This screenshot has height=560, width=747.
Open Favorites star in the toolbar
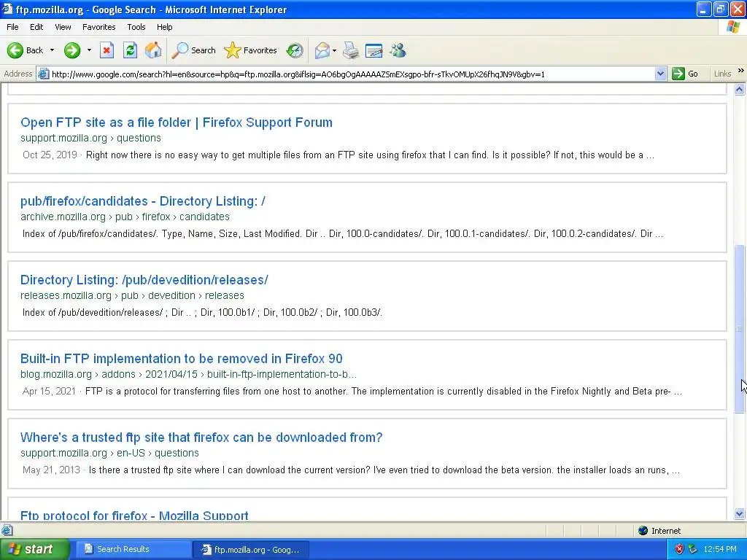coord(251,50)
